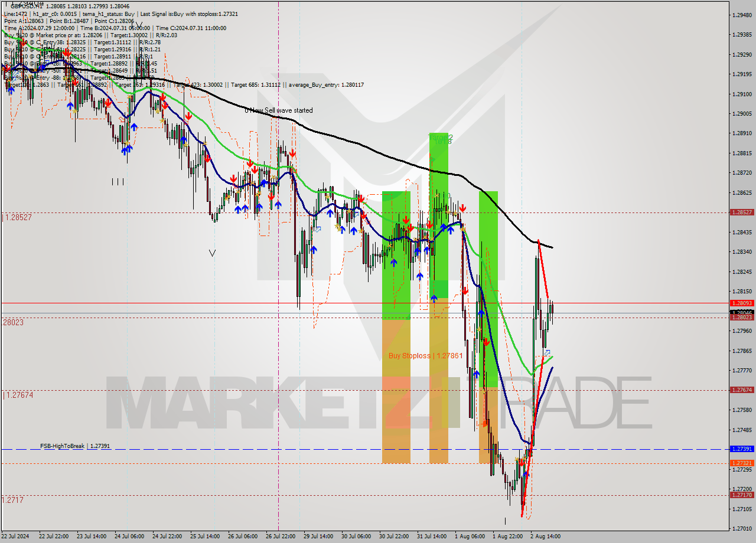Viewport: 756px width, 543px height.
Task: Click the left-side 1.2717 level label
Action: click(x=13, y=500)
